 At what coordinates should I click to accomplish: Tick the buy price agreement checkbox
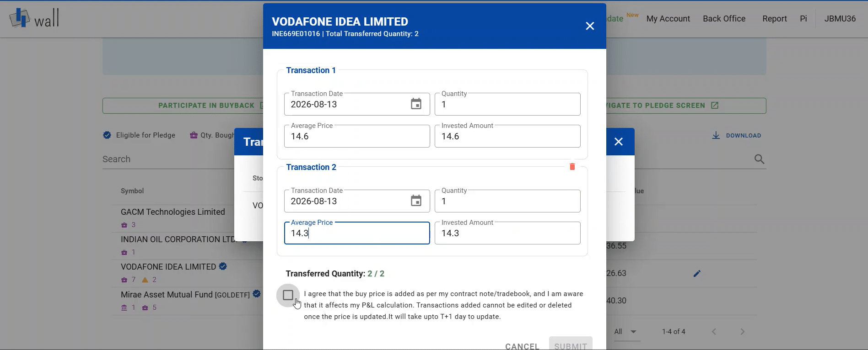coord(288,295)
